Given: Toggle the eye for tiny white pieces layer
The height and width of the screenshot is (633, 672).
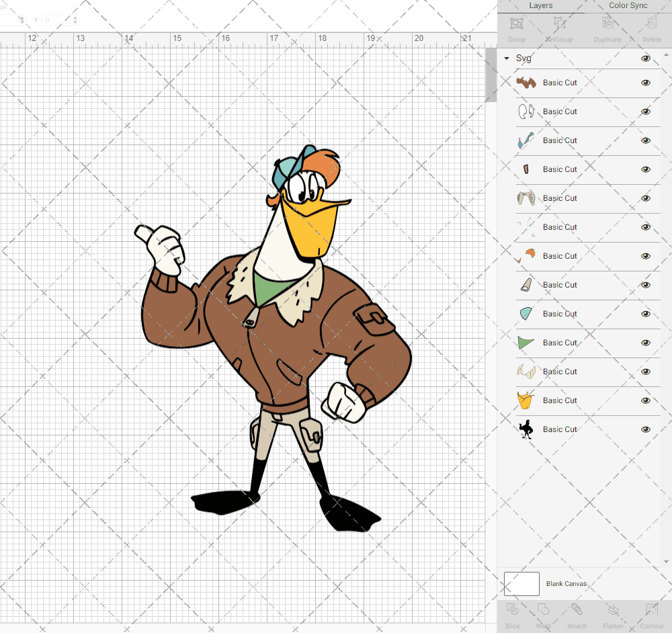Looking at the screenshot, I should pyautogui.click(x=646, y=227).
